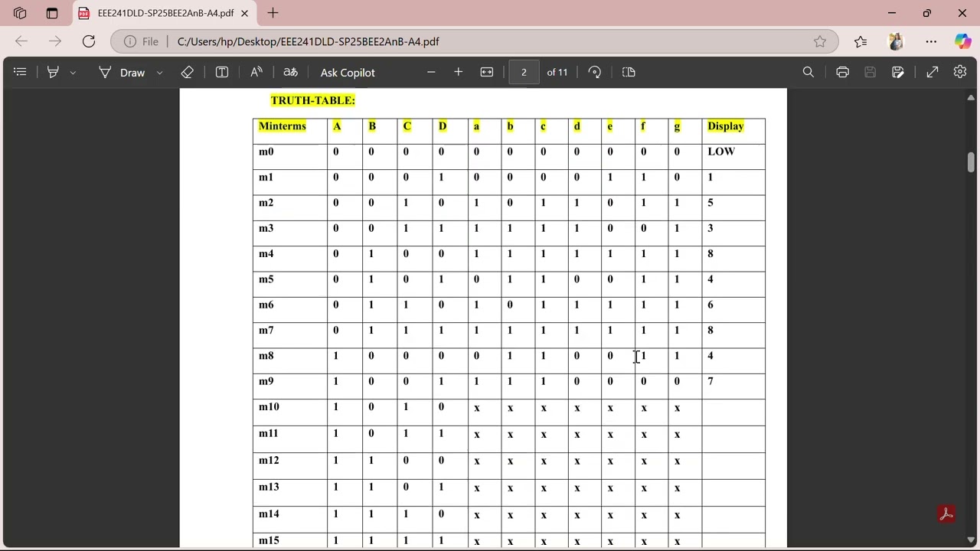Click the Display column header
Screen dimensions: 980x551
click(x=726, y=126)
